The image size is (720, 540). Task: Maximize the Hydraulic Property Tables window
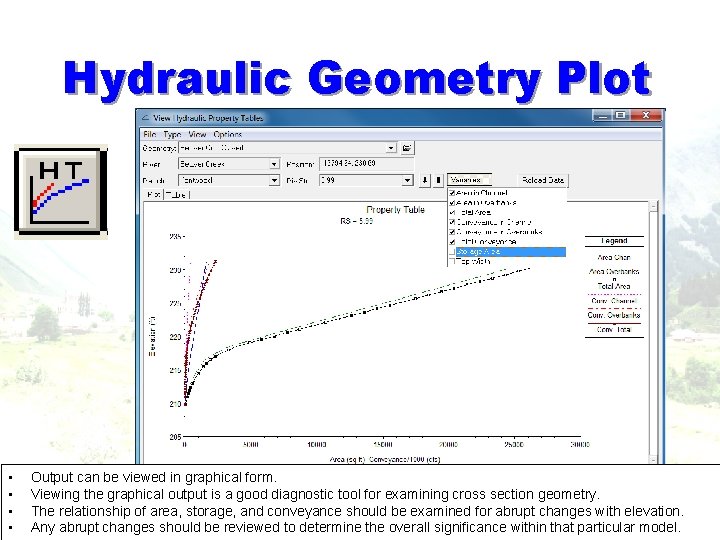(621, 115)
